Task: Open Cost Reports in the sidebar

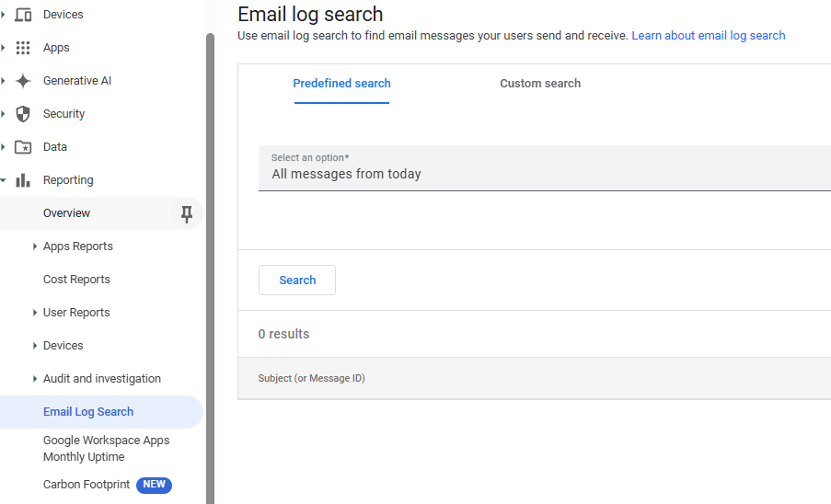Action: click(76, 280)
